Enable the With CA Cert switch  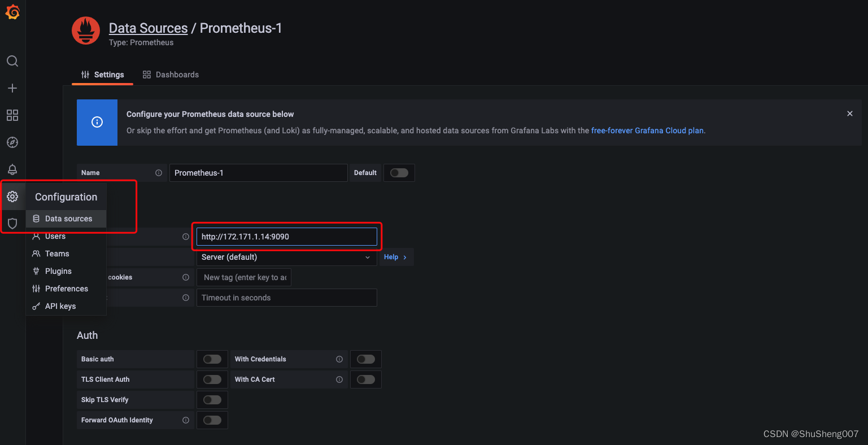(366, 379)
